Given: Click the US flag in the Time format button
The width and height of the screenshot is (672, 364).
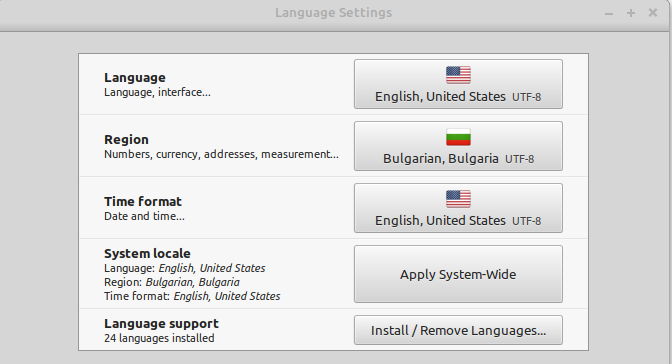Looking at the screenshot, I should pos(458,199).
